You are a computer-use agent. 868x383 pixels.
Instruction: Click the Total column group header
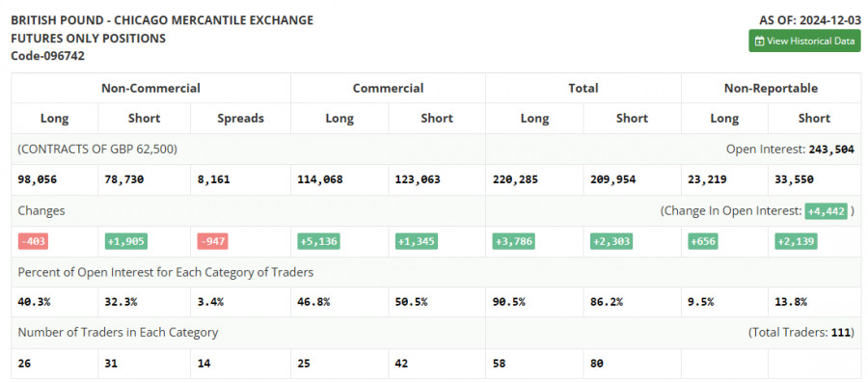click(x=583, y=88)
